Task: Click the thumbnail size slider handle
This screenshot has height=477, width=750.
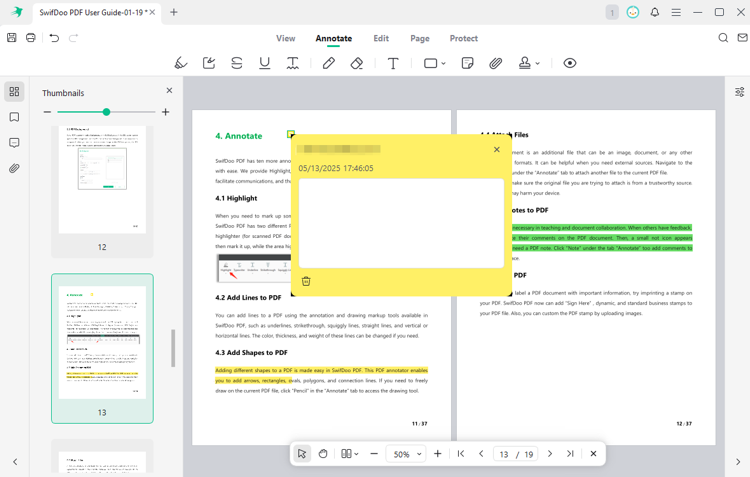Action: pyautogui.click(x=106, y=112)
